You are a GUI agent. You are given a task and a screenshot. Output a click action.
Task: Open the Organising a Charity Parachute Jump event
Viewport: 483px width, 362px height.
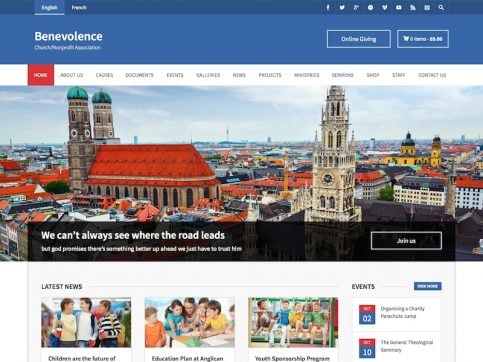[403, 312]
